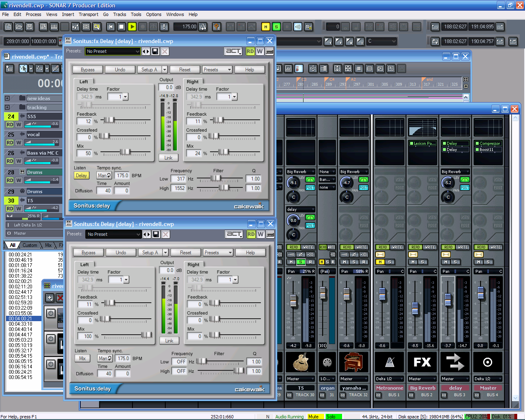Click the loop toggle icon beside 188:02:627
This screenshot has width=525, height=420.
[435, 41]
